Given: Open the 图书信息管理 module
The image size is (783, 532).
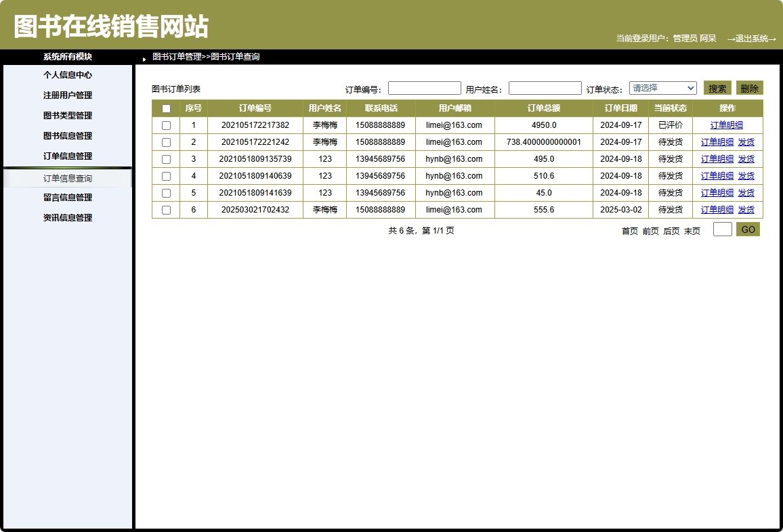Looking at the screenshot, I should (x=68, y=136).
